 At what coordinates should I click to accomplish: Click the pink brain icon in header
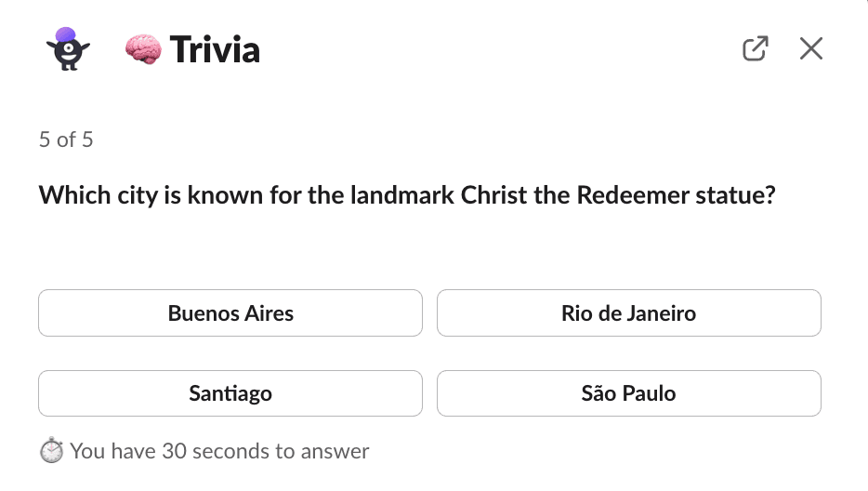(143, 49)
